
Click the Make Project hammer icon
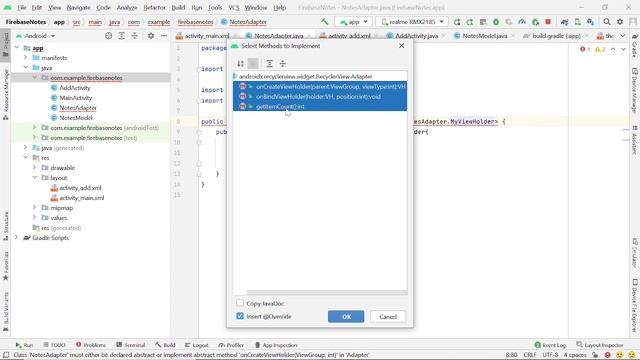point(324,22)
